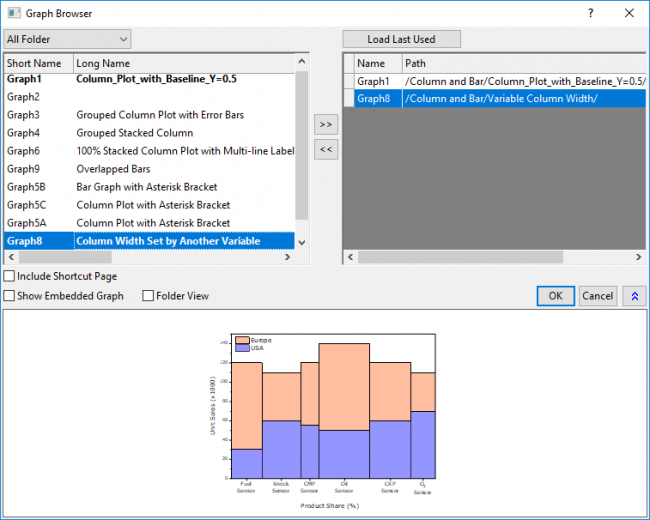Select Graph1 in the selected graphs list
The width and height of the screenshot is (650, 520).
tap(373, 81)
